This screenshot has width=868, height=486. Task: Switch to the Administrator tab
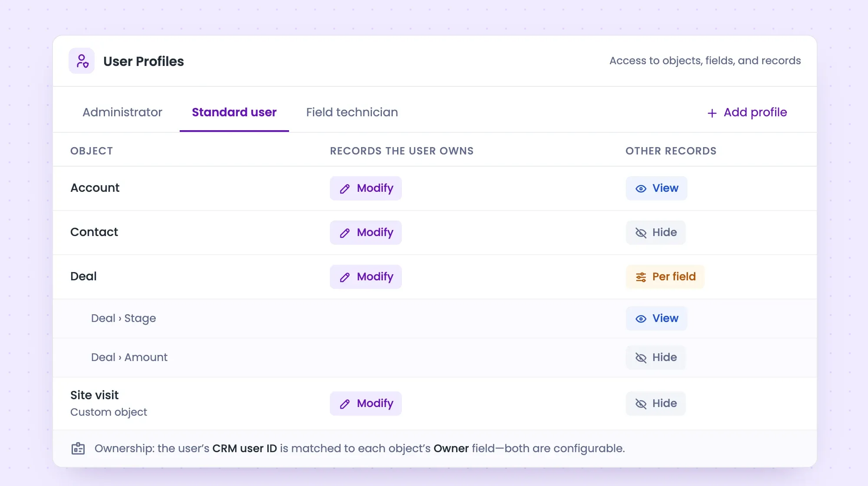click(x=122, y=112)
